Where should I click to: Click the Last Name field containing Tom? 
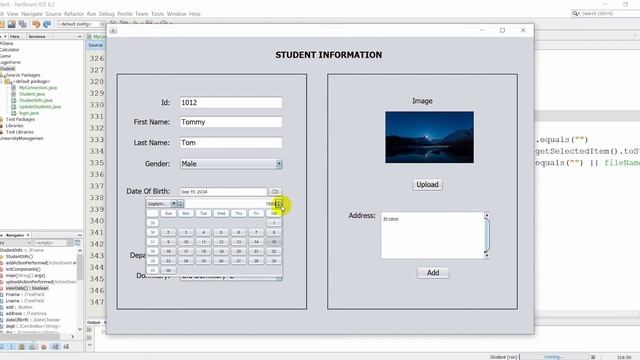[231, 142]
